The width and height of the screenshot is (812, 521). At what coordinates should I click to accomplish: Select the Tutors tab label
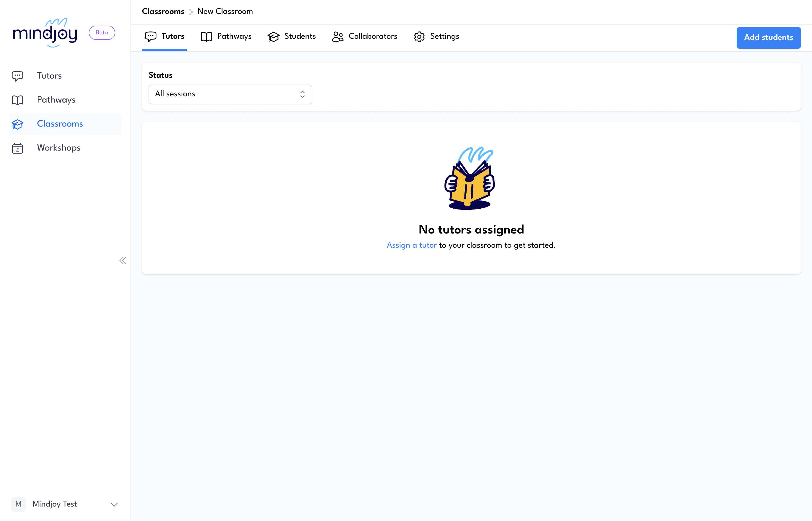pyautogui.click(x=173, y=36)
